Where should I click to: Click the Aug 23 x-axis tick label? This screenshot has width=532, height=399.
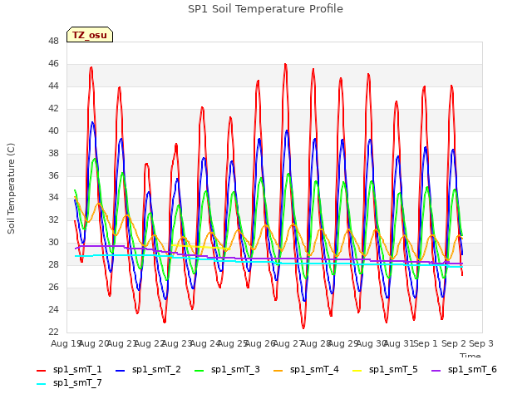click(x=177, y=343)
